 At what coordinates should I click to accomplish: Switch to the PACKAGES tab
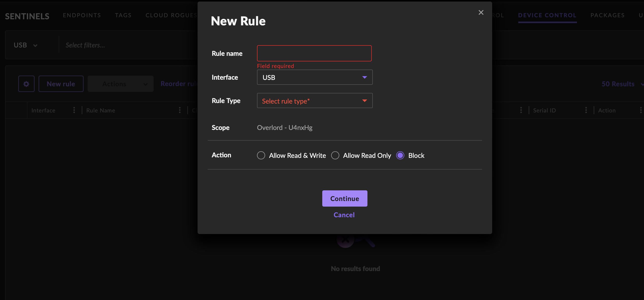(607, 15)
